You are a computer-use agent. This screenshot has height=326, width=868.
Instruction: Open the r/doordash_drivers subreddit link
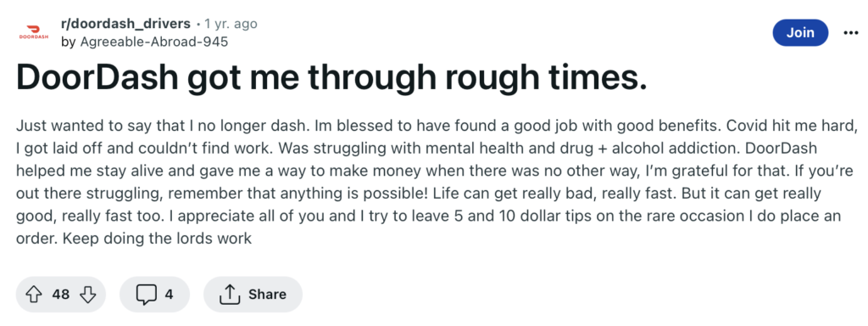125,25
